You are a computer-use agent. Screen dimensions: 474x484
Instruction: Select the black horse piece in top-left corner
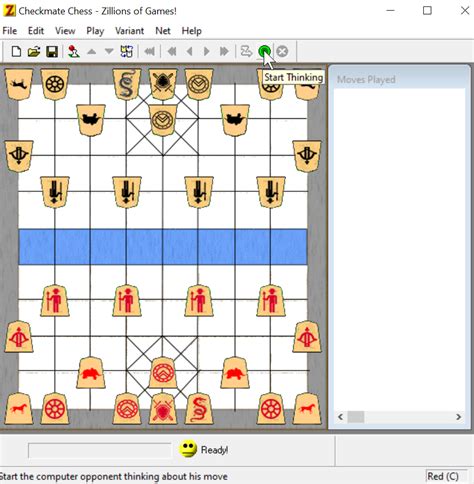click(19, 84)
